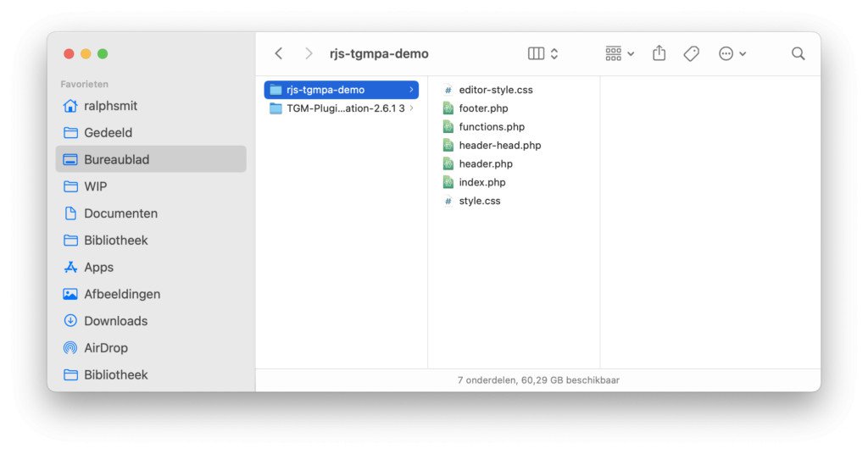The height and width of the screenshot is (454, 868).
Task: Zoom the window with green button
Action: pyautogui.click(x=103, y=53)
